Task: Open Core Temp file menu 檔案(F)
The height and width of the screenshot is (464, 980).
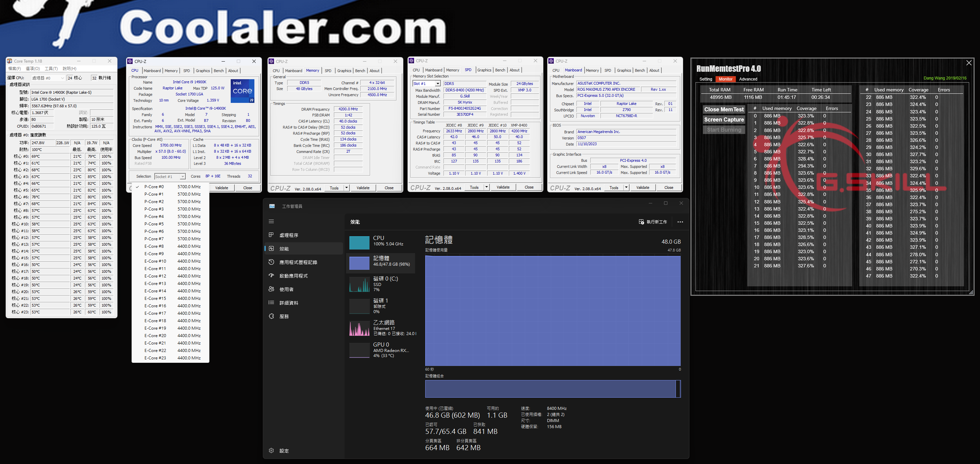Action: pyautogui.click(x=15, y=69)
